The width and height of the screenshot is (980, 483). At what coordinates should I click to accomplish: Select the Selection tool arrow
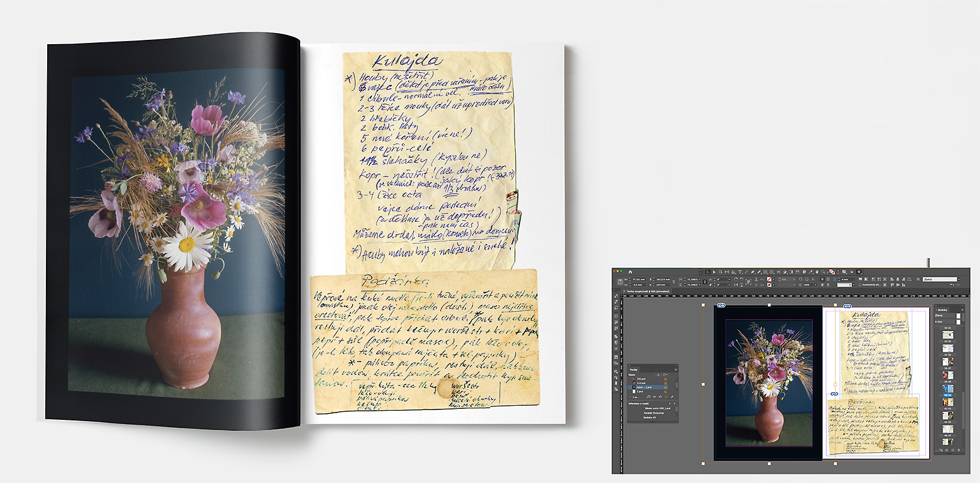[x=707, y=272]
